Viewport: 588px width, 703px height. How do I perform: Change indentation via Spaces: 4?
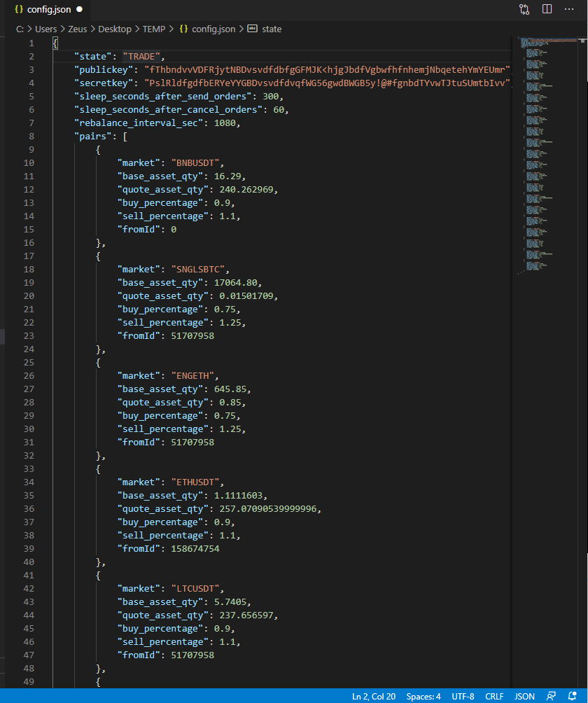423,696
